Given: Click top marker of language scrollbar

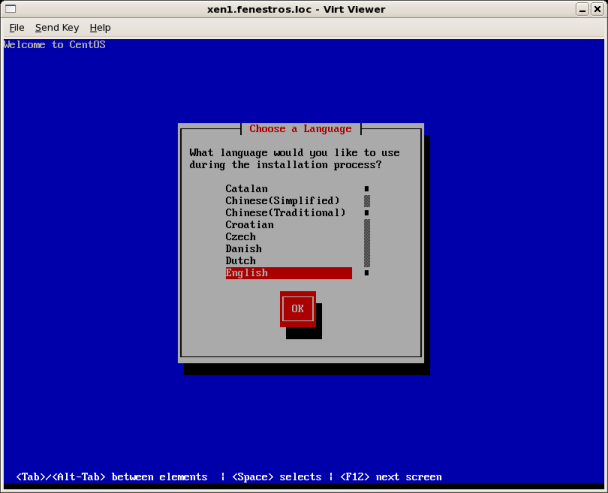Looking at the screenshot, I should [367, 188].
